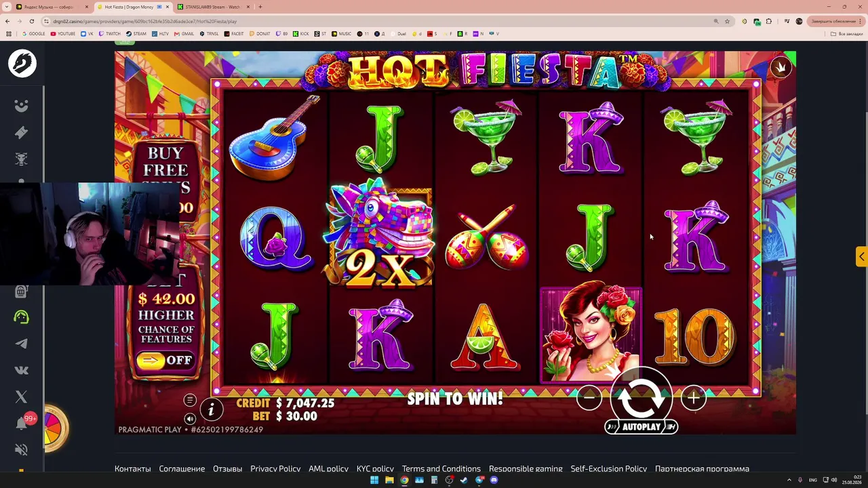Viewport: 868px width, 488px height.
Task: Show hidden system tray icons
Action: (789, 480)
